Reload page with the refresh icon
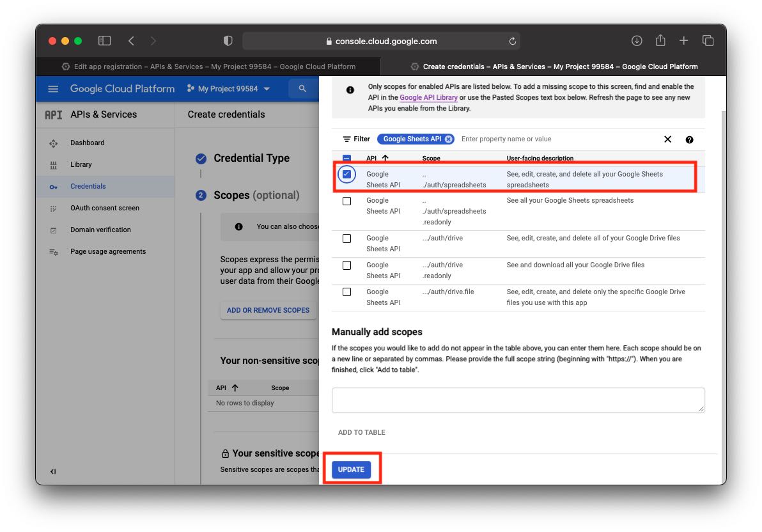The width and height of the screenshot is (762, 532). [512, 42]
